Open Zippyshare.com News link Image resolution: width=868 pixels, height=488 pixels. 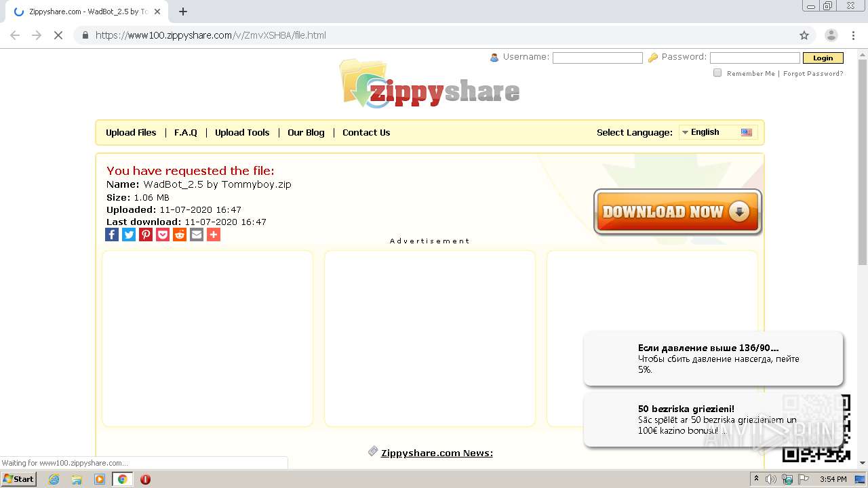(x=437, y=453)
